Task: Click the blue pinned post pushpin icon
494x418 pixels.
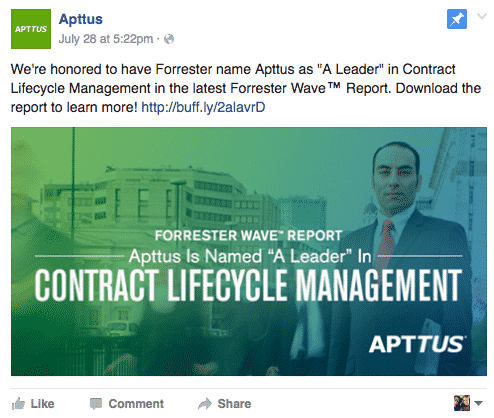Action: tap(457, 19)
